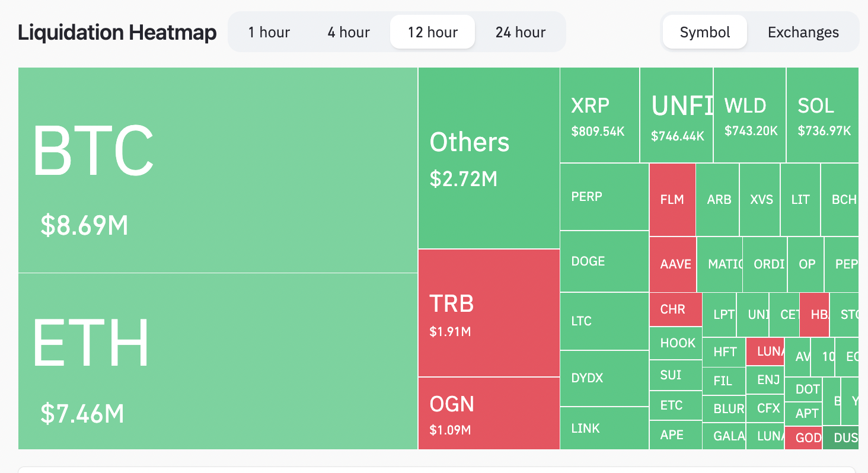The height and width of the screenshot is (473, 868).
Task: Switch to the 24 hour timeframe
Action: (x=520, y=32)
